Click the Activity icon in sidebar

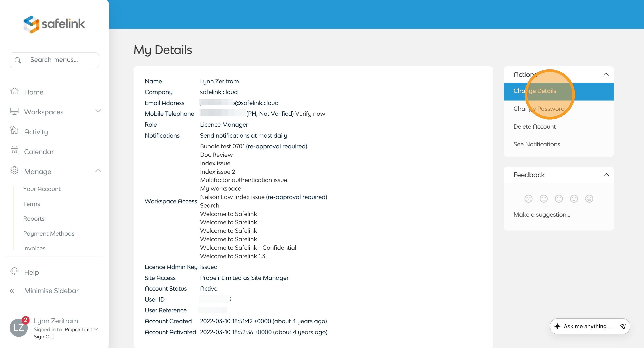(x=14, y=130)
